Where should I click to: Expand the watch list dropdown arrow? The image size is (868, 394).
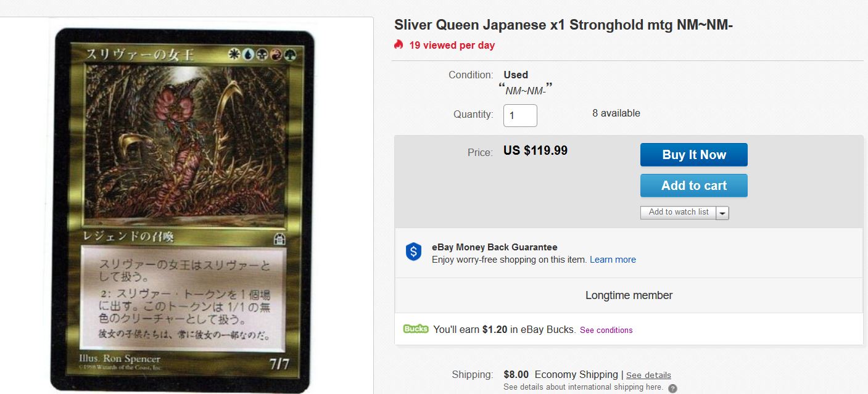tap(722, 213)
